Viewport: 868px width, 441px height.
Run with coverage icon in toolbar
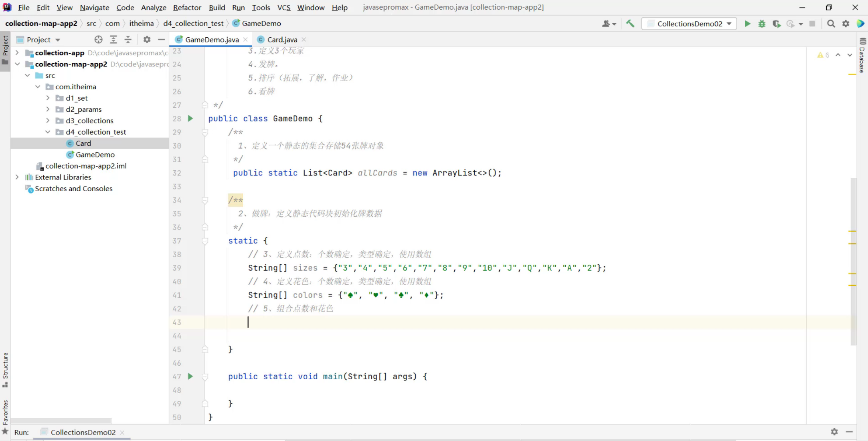pos(776,24)
